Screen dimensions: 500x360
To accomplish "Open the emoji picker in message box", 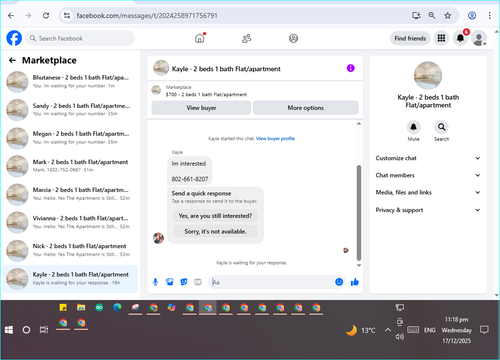I will 339,282.
